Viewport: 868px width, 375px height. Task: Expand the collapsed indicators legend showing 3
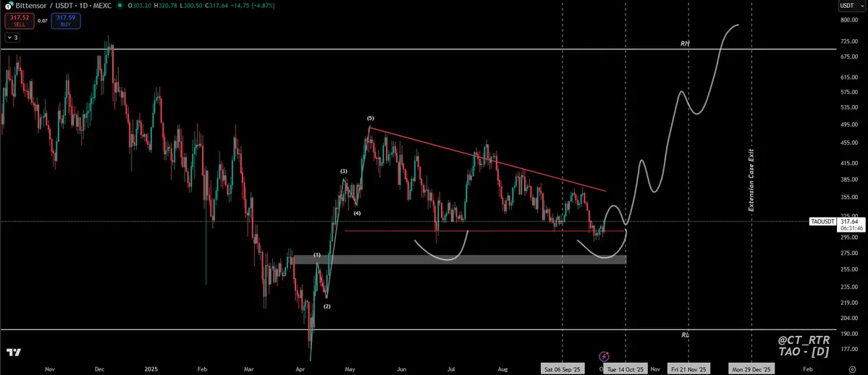click(12, 38)
